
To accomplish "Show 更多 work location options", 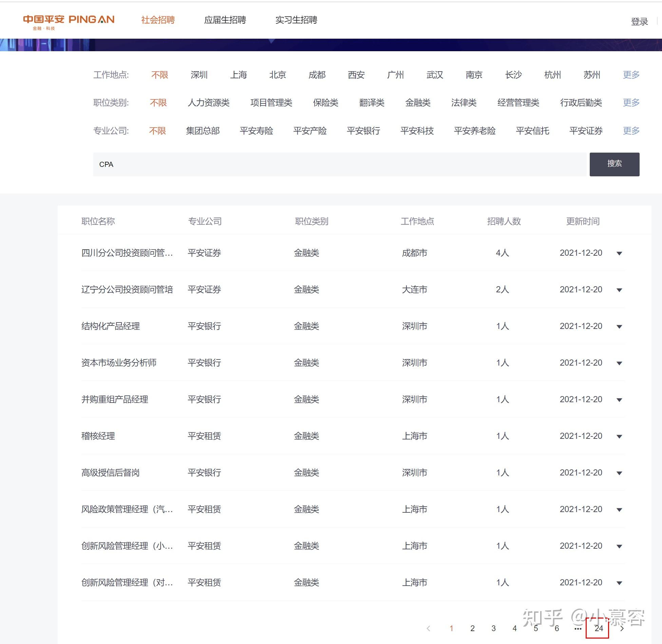I will [x=631, y=75].
